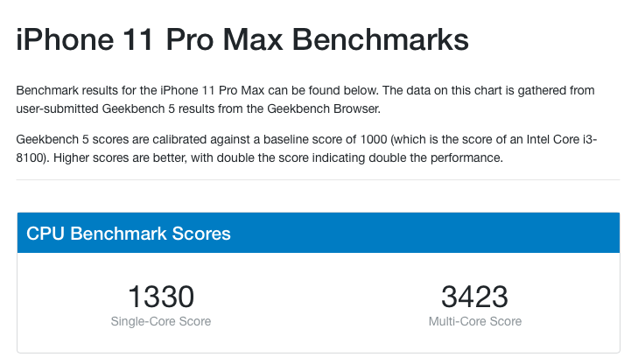The image size is (631, 364).
Task: Click the baseline score value 1000
Action: pyautogui.click(x=374, y=139)
